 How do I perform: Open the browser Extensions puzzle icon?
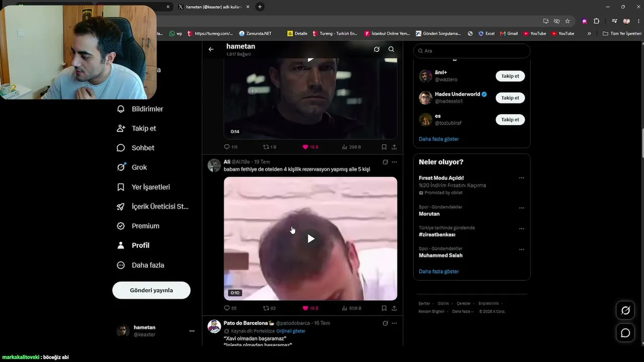[x=597, y=21]
